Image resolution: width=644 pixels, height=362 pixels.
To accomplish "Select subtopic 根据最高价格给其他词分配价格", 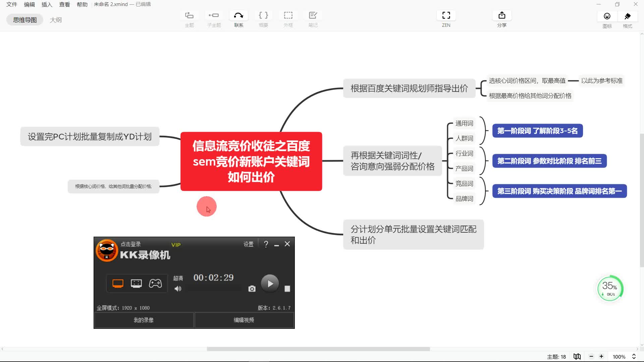I will tap(530, 96).
